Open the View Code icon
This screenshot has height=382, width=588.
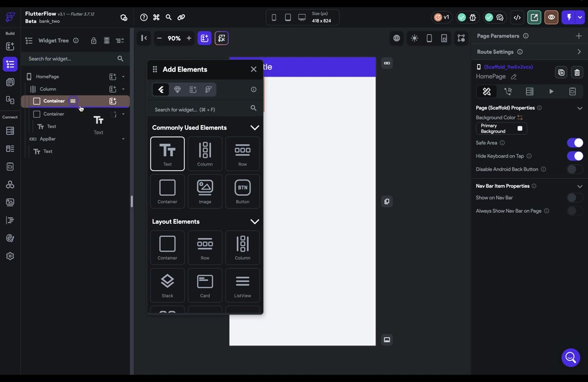[x=517, y=18]
